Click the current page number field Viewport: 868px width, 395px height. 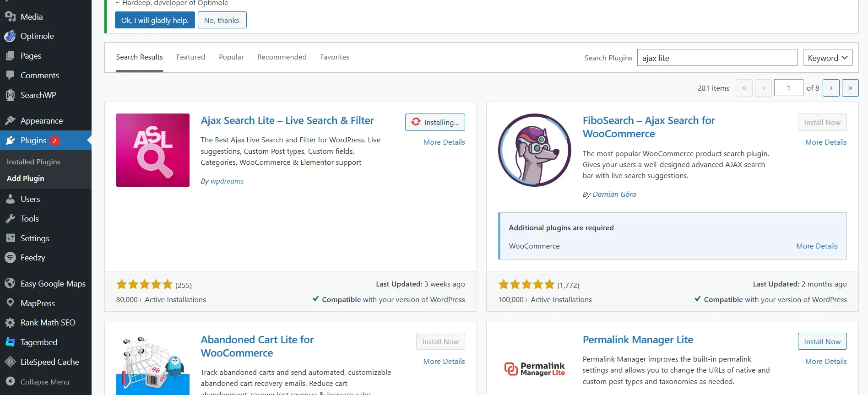pos(788,88)
